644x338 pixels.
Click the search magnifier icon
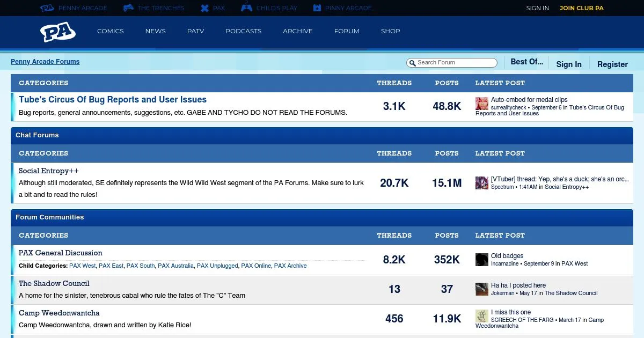click(412, 63)
